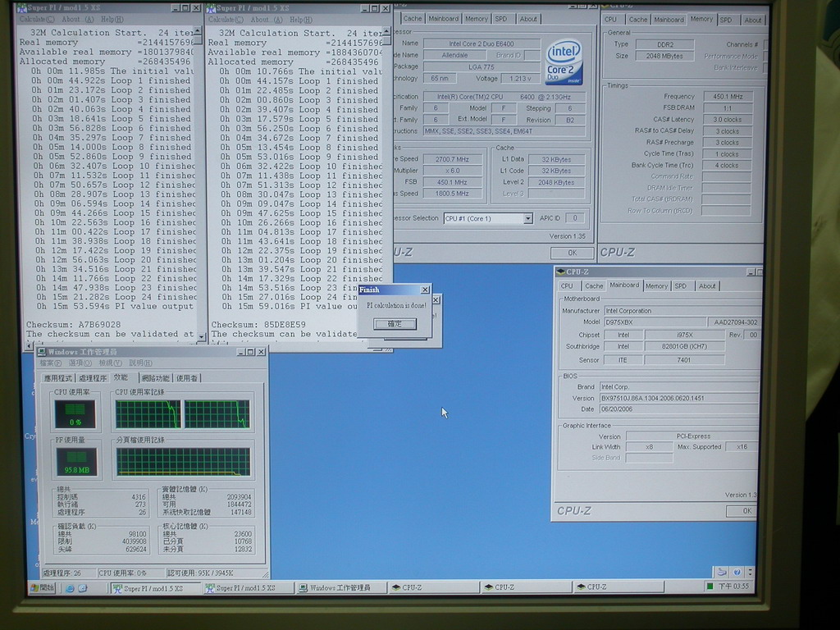Click the question mark icon on the language bar
840x630 pixels.
pyautogui.click(x=737, y=572)
